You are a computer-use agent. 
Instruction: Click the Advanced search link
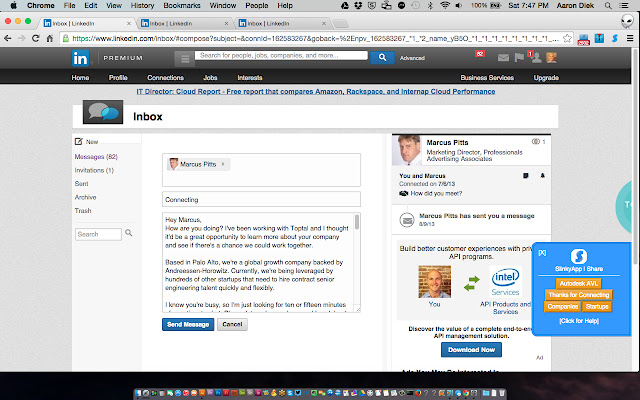pyautogui.click(x=412, y=58)
